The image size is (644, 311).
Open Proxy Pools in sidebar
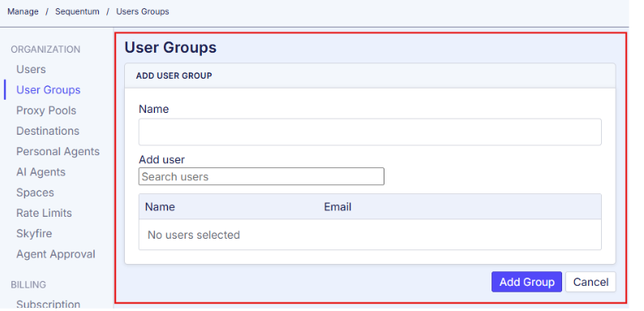point(46,110)
